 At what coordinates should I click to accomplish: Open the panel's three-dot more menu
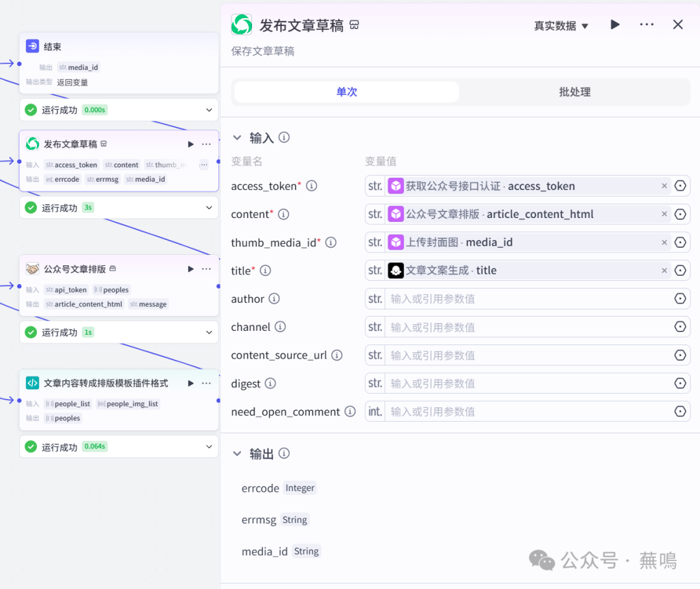click(646, 25)
